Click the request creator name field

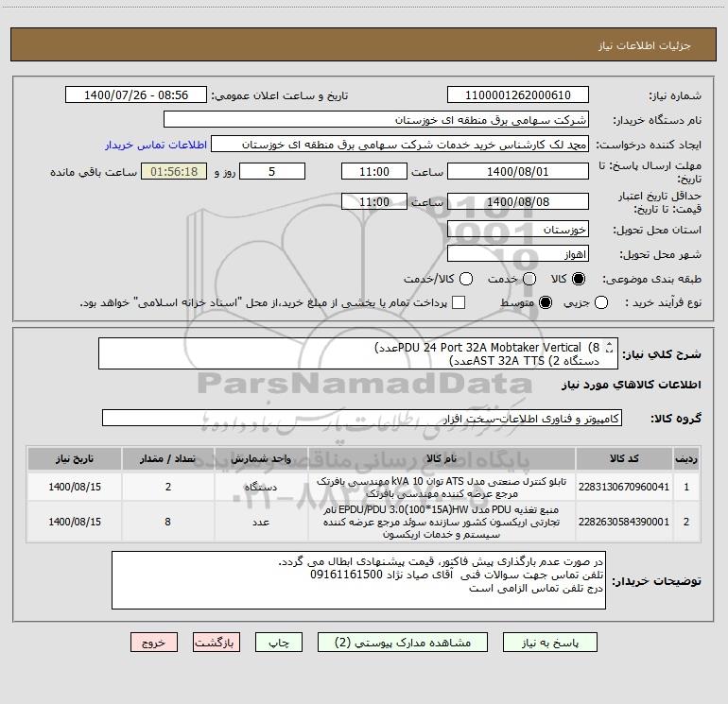point(400,144)
